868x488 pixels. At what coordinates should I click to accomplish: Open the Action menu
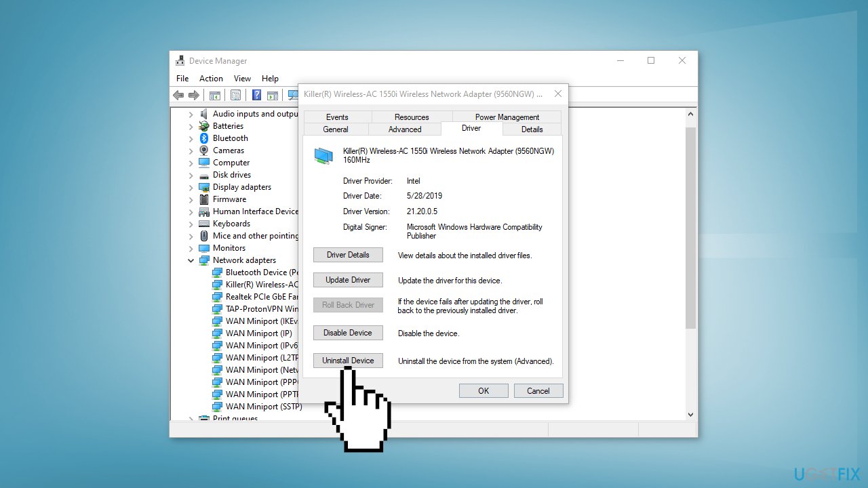coord(211,78)
